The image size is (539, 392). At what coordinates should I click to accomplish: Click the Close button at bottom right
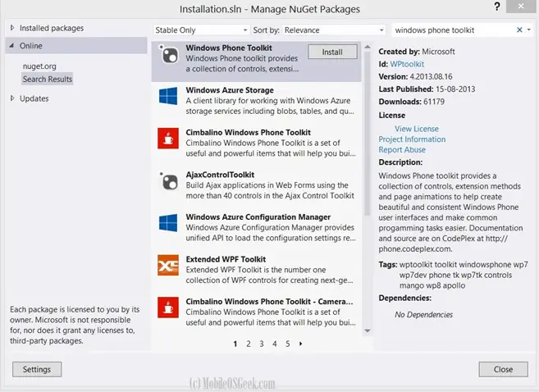point(503,369)
